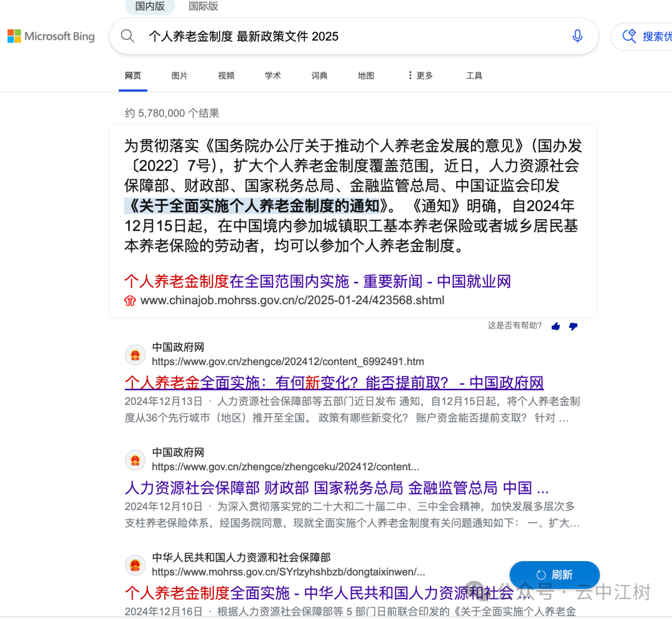Viewport: 672px width, 619px height.
Task: Click site name 中华人民共和国人力资源和社会保障部
Action: point(241,557)
